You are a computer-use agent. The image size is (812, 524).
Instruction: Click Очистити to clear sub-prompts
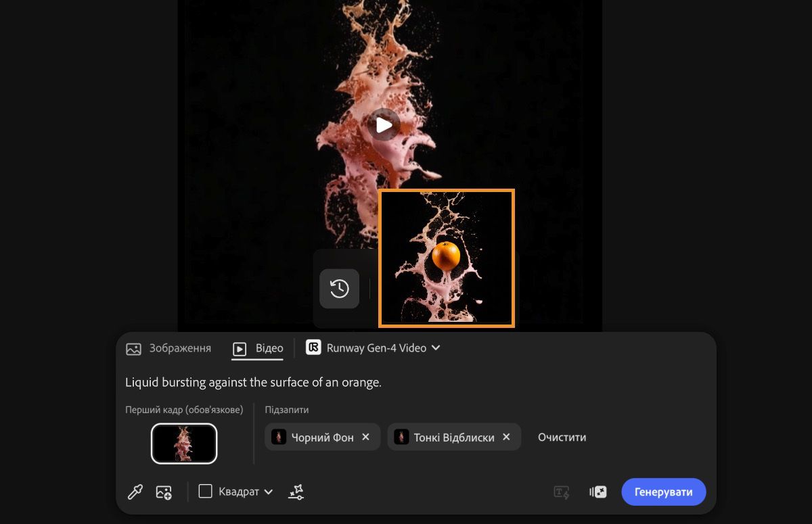pyautogui.click(x=562, y=437)
